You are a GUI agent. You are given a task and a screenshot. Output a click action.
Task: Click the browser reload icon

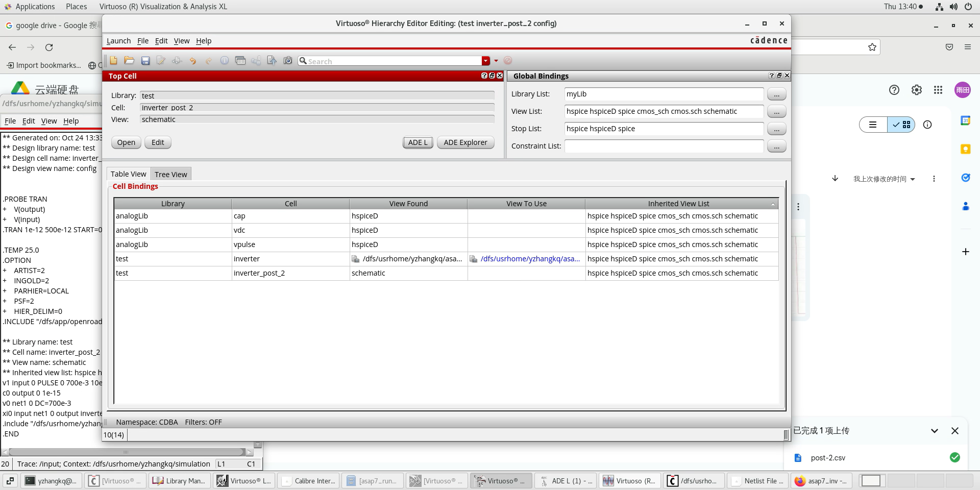tap(49, 47)
